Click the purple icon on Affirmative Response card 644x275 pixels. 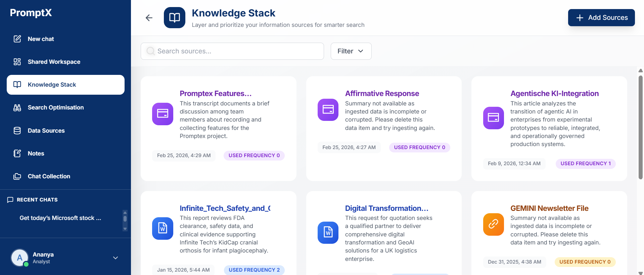(328, 109)
